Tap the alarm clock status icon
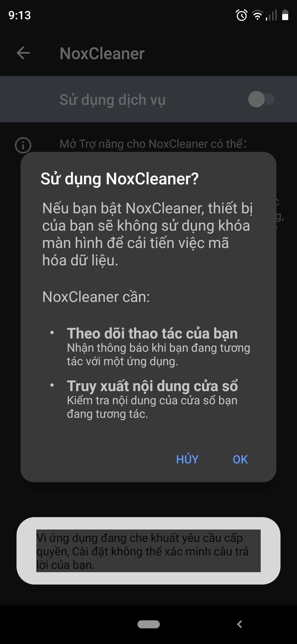Viewport: 297px width, 644px height. point(242,15)
